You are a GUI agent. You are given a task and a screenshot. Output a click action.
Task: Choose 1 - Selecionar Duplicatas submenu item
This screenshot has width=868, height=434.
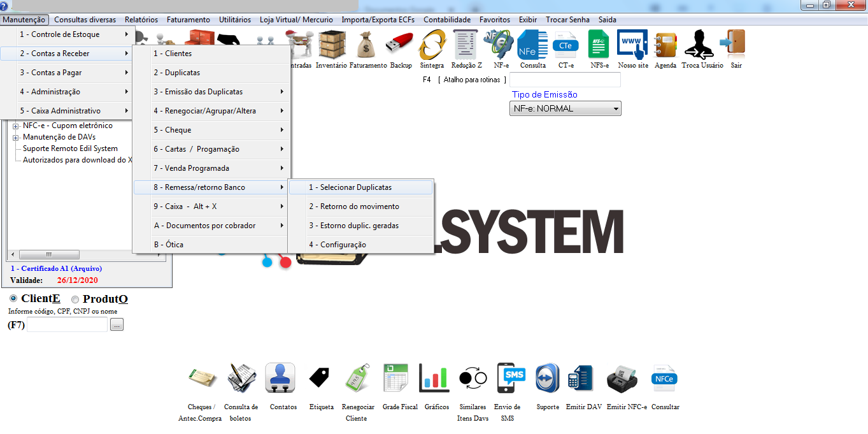[360, 187]
